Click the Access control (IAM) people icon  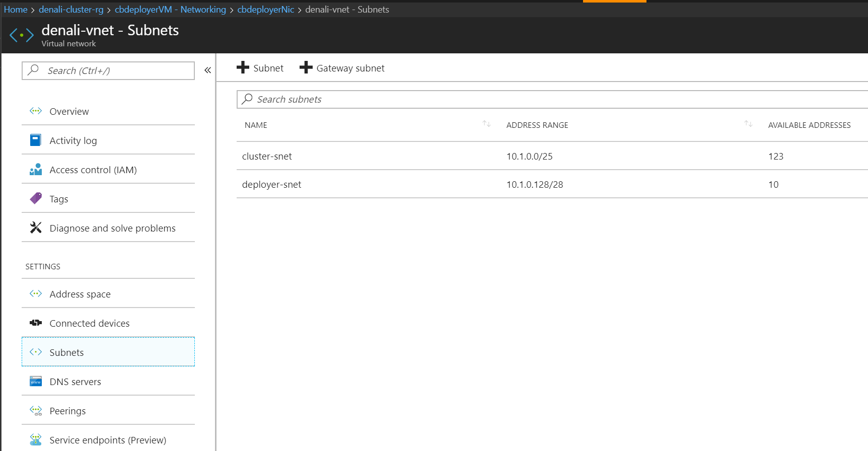pos(36,169)
